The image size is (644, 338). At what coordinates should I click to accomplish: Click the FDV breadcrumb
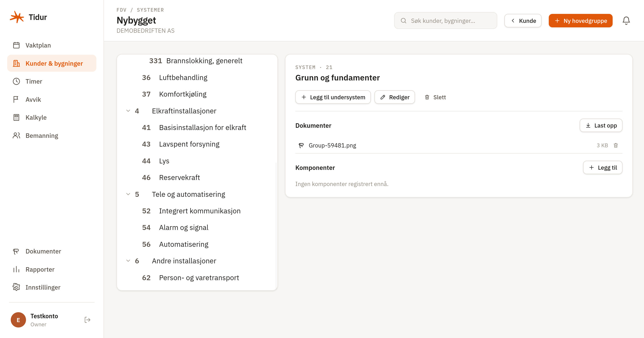(x=121, y=10)
